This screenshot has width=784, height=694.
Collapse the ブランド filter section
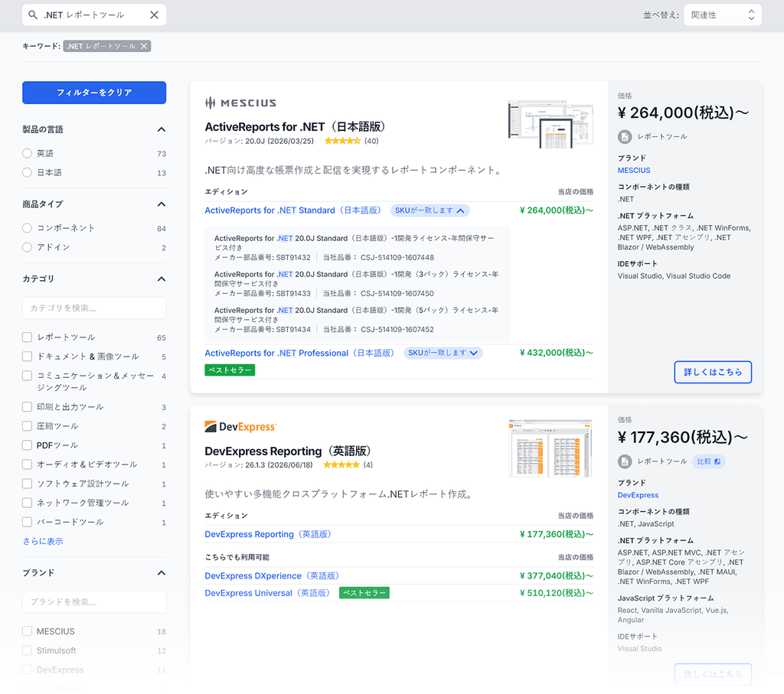(x=161, y=572)
